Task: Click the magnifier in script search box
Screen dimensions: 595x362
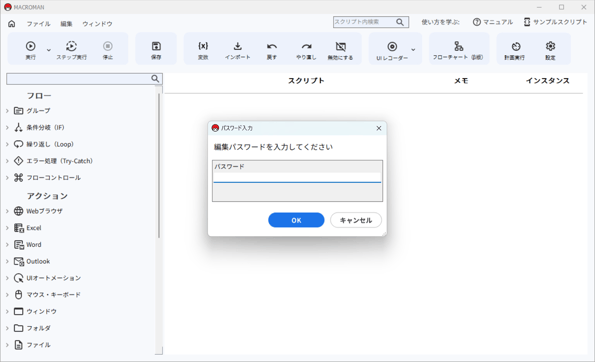Action: [x=400, y=22]
